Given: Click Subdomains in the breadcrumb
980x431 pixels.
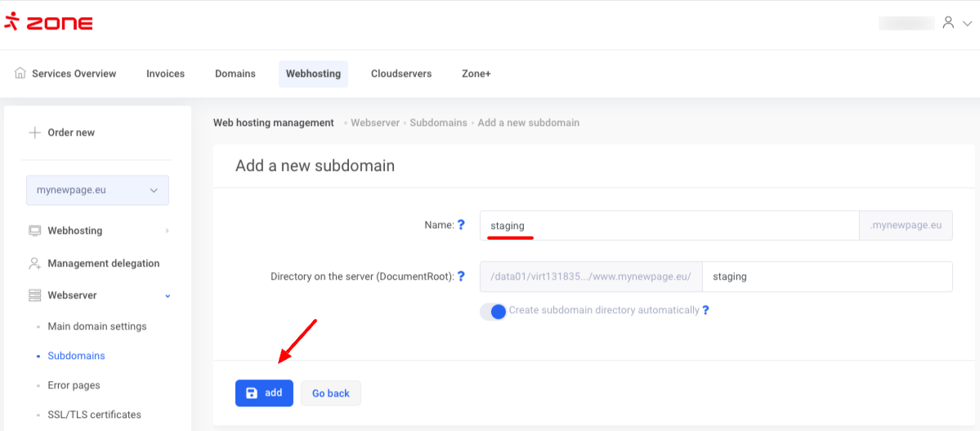Looking at the screenshot, I should [x=438, y=123].
